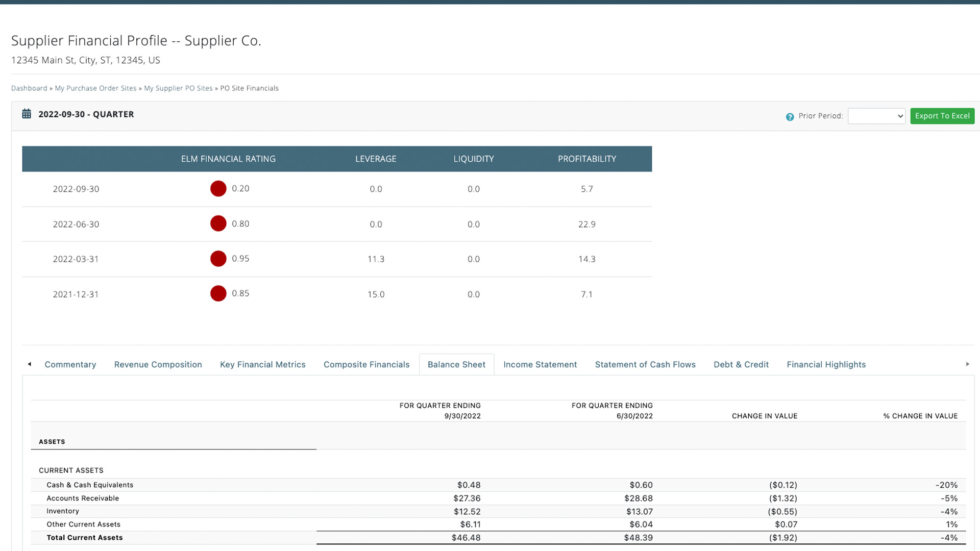Image resolution: width=980 pixels, height=551 pixels.
Task: Go to Dashboard breadcrumb link
Action: pos(29,88)
